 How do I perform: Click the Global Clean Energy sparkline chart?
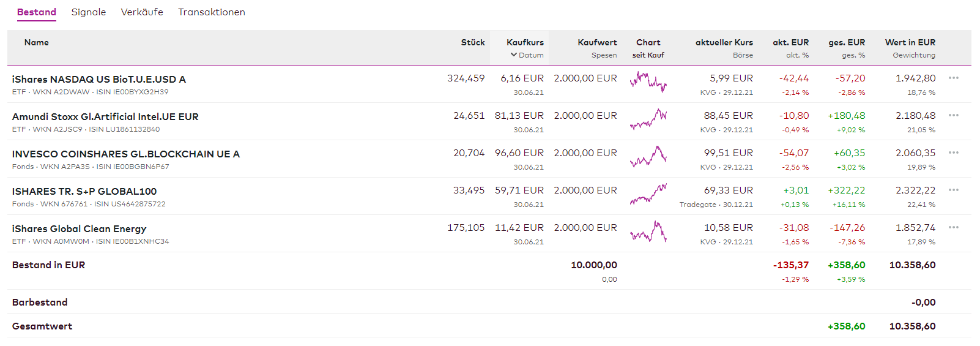648,231
